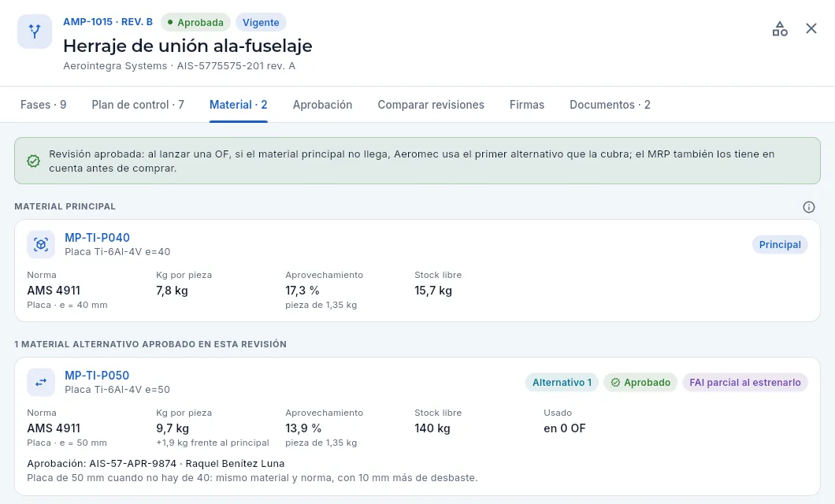Click the stock value 140 kg
The width and height of the screenshot is (835, 504).
point(432,428)
